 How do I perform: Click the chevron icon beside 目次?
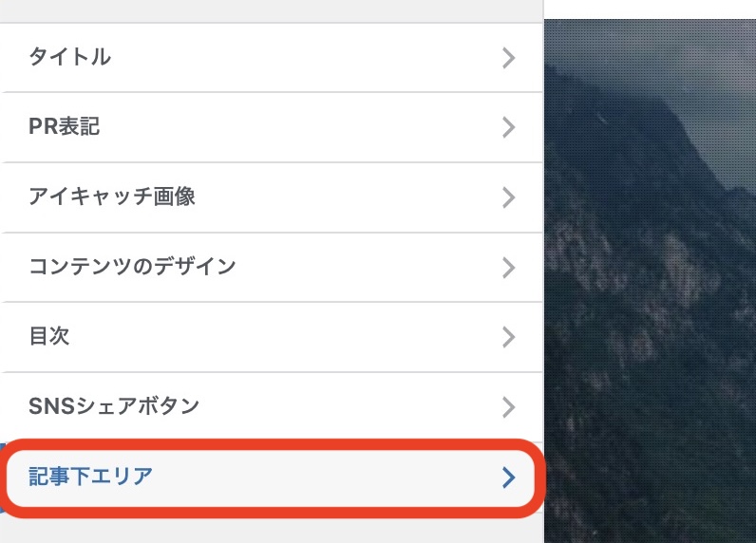509,337
